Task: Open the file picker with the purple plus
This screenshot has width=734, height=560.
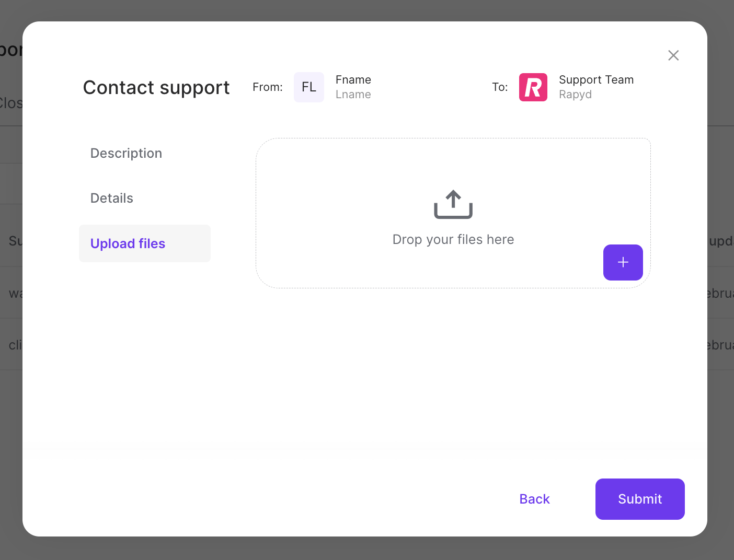Action: click(623, 262)
